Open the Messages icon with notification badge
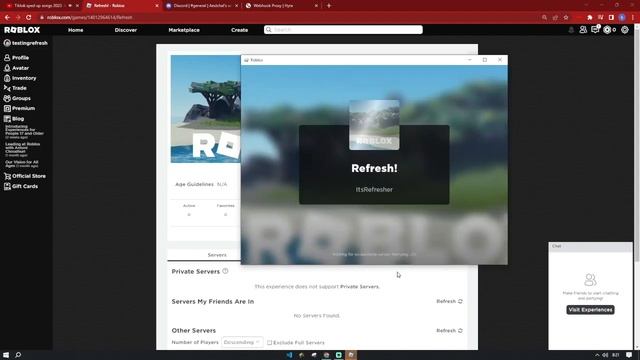 595,29
